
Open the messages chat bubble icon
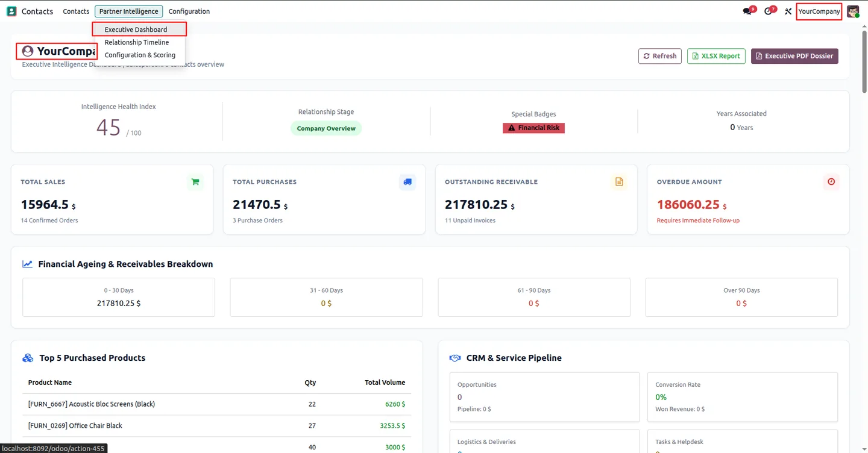click(x=748, y=11)
